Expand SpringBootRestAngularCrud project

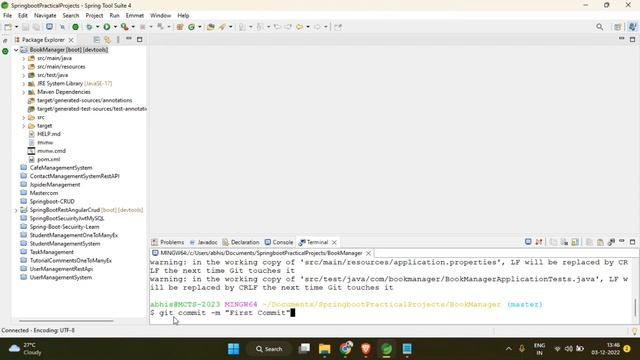16,210
